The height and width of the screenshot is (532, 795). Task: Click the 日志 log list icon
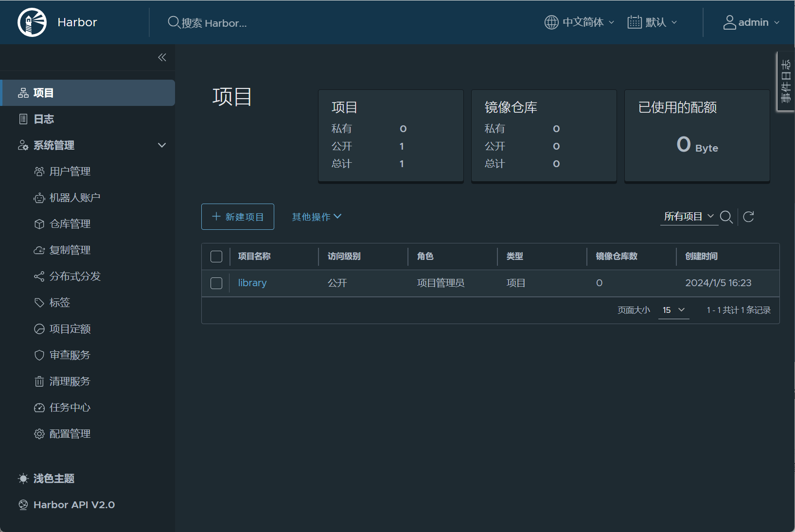23,119
